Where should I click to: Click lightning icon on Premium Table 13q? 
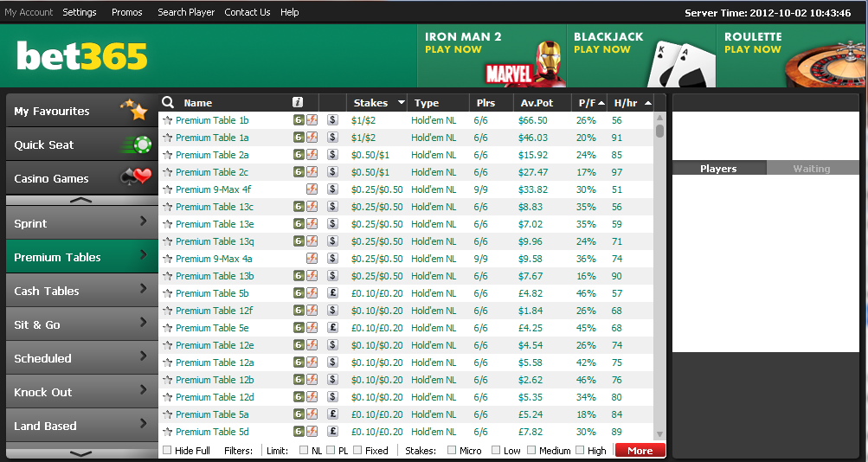312,241
